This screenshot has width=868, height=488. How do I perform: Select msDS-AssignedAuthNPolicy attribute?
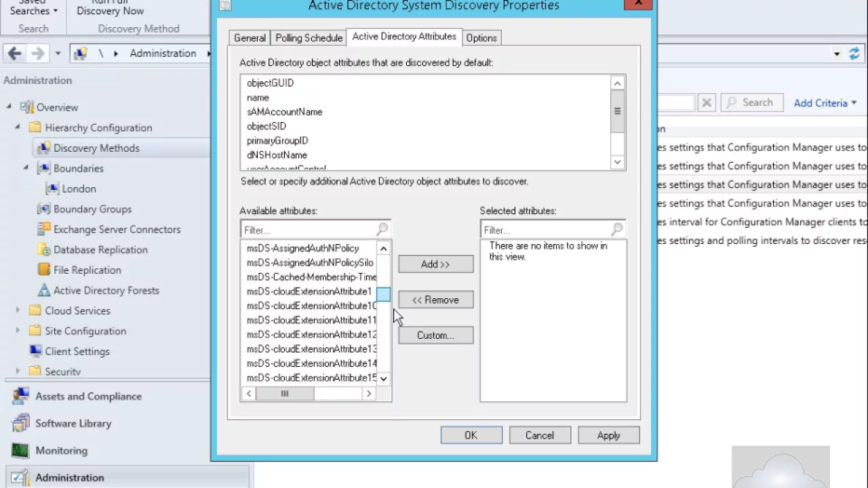(303, 248)
